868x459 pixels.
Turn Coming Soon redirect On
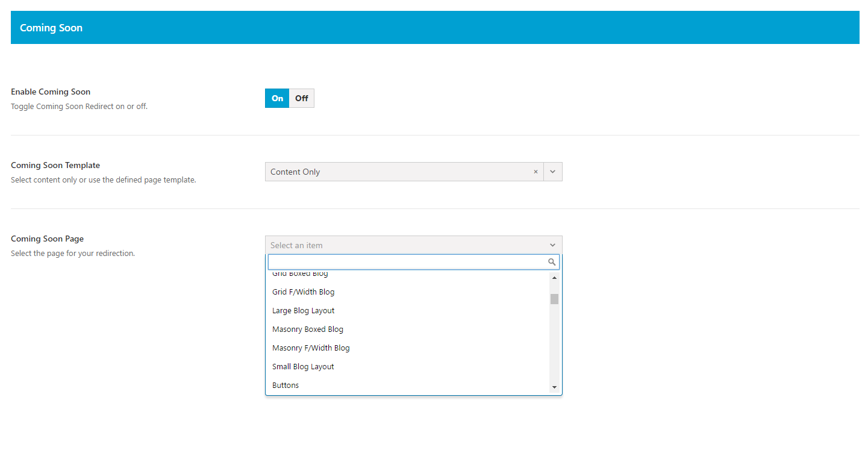(x=277, y=98)
